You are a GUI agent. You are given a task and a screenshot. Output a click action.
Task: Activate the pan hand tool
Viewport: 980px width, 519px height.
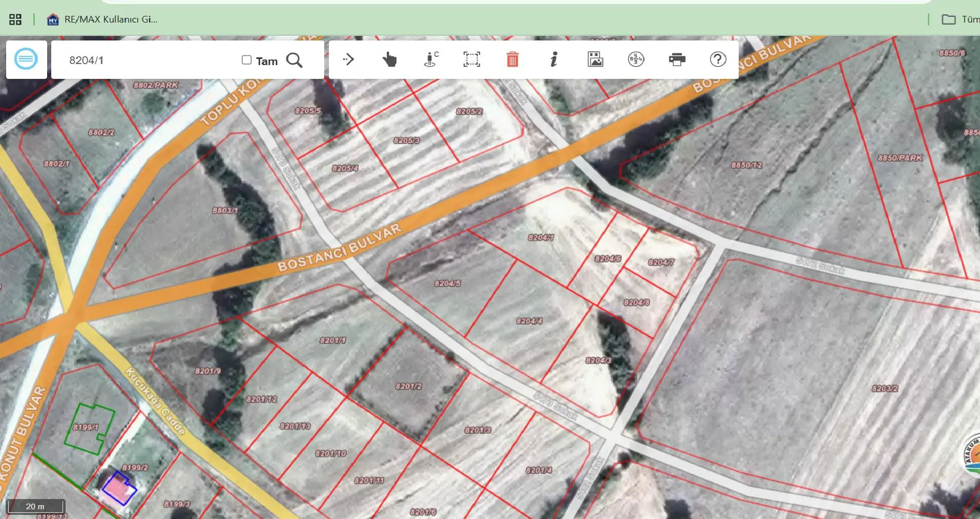(389, 59)
